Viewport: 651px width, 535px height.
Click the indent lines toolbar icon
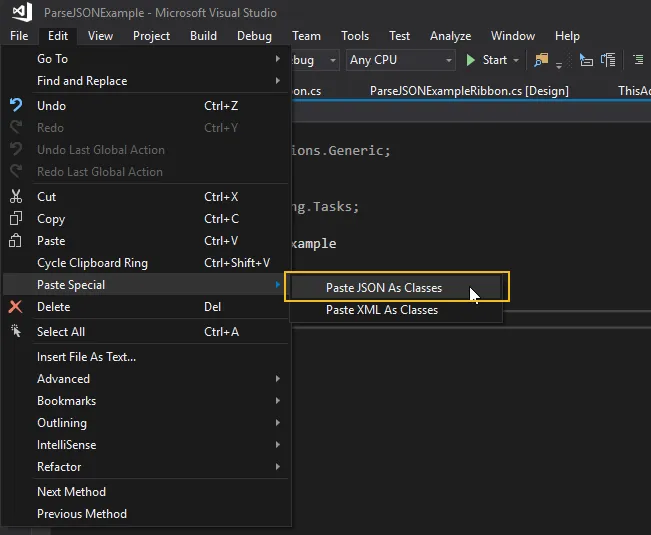tap(638, 60)
